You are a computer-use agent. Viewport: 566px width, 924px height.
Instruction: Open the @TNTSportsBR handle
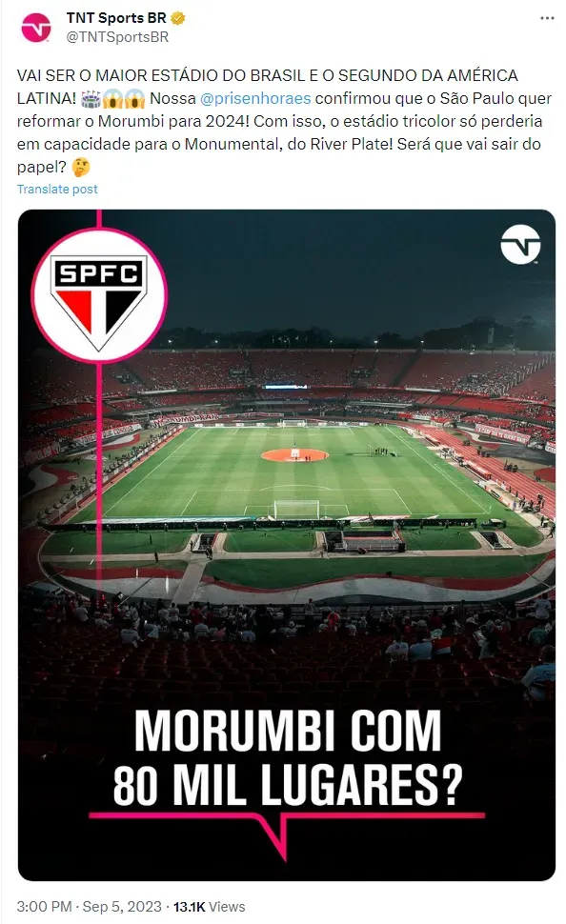117,36
